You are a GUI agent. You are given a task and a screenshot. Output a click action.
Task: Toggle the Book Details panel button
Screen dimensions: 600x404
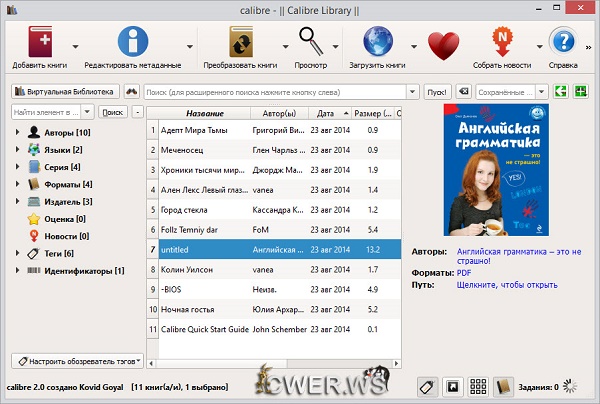pyautogui.click(x=504, y=386)
